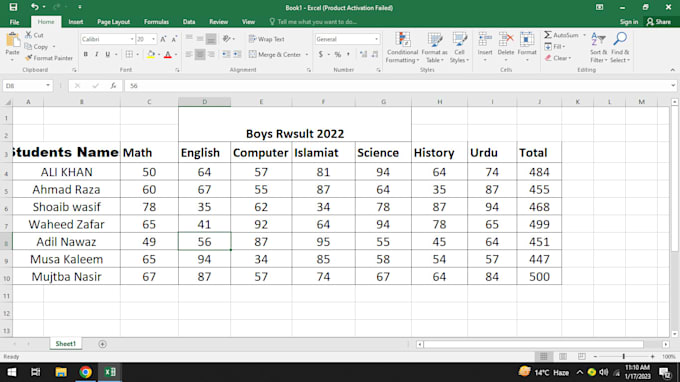Click the AutoSum sigma button

coord(561,35)
